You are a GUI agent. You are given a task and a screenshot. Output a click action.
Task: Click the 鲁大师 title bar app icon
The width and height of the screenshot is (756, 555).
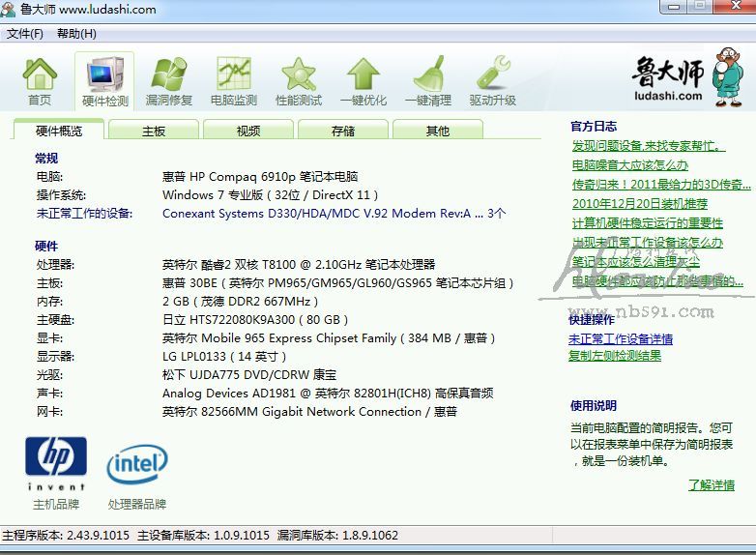[8, 9]
